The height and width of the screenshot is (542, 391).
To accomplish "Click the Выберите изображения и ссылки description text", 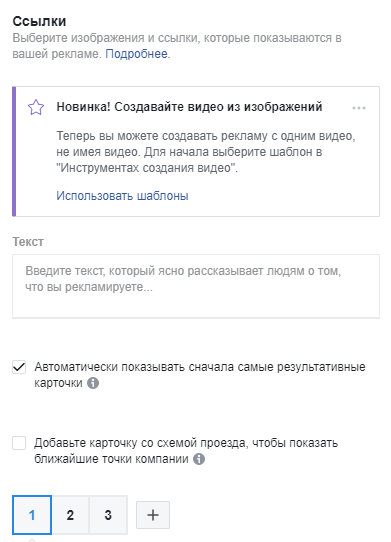I will click(177, 46).
